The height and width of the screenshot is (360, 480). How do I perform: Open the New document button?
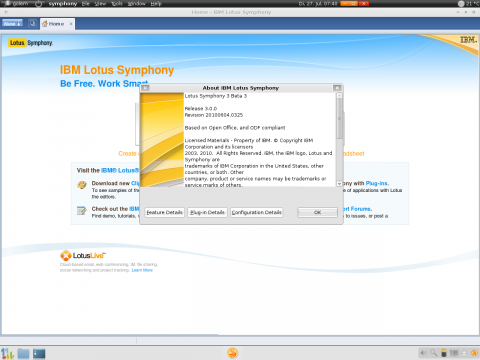[12, 23]
